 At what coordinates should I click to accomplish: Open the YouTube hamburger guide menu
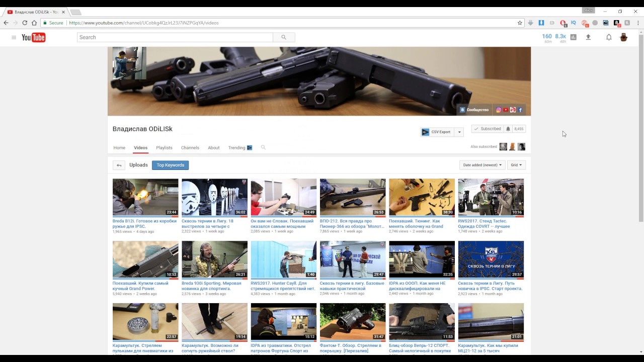[x=14, y=37]
